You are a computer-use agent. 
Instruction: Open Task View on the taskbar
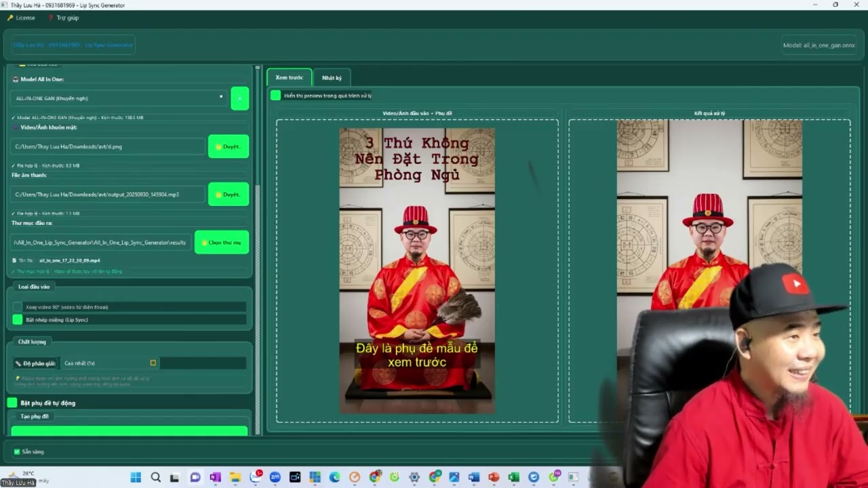coord(175,477)
